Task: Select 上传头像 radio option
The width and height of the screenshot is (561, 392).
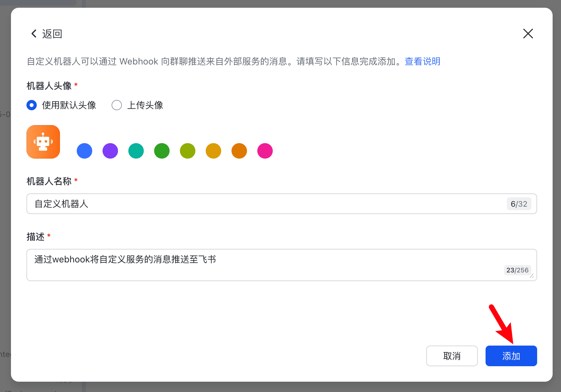Action: (x=117, y=105)
